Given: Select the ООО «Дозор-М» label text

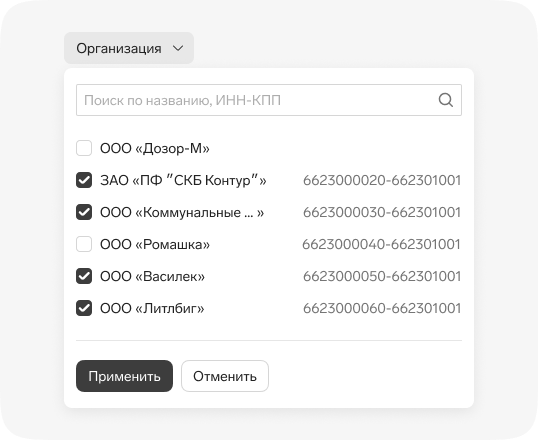Looking at the screenshot, I should click(155, 148).
